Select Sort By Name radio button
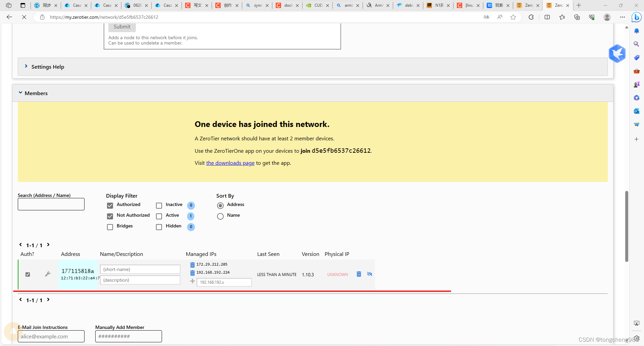The height and width of the screenshot is (346, 644). click(220, 216)
